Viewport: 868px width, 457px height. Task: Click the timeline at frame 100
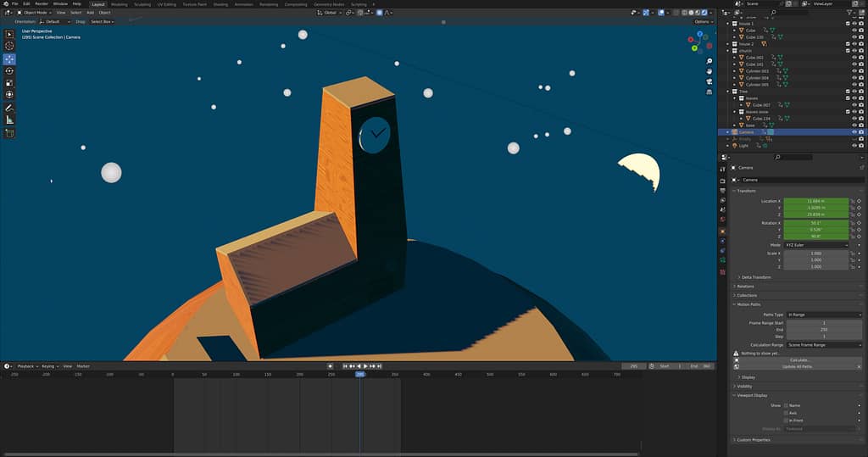236,374
